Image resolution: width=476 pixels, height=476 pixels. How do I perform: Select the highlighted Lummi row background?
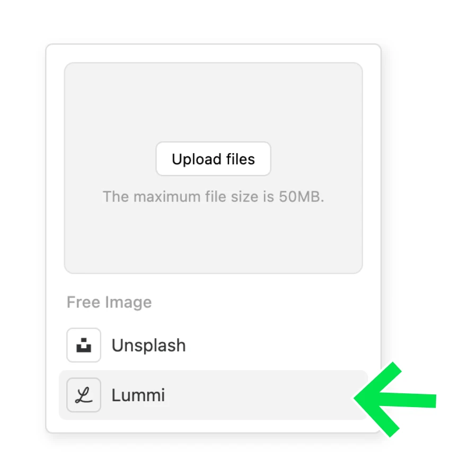(213, 395)
